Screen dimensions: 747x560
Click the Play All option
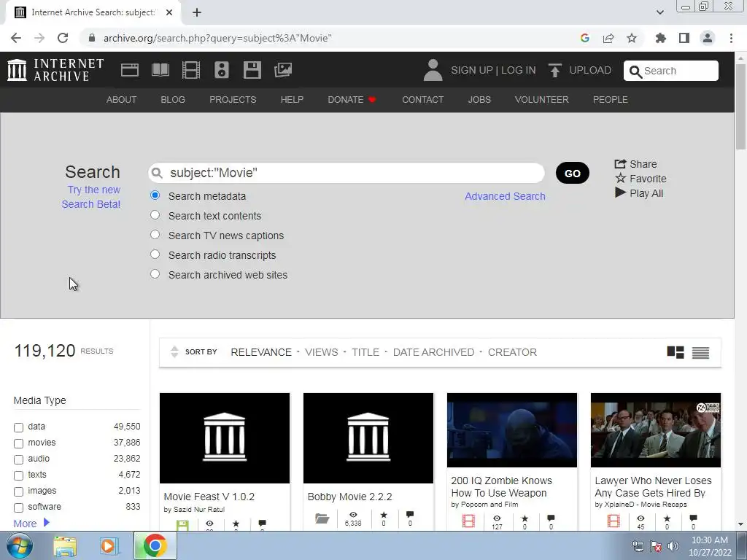point(639,192)
